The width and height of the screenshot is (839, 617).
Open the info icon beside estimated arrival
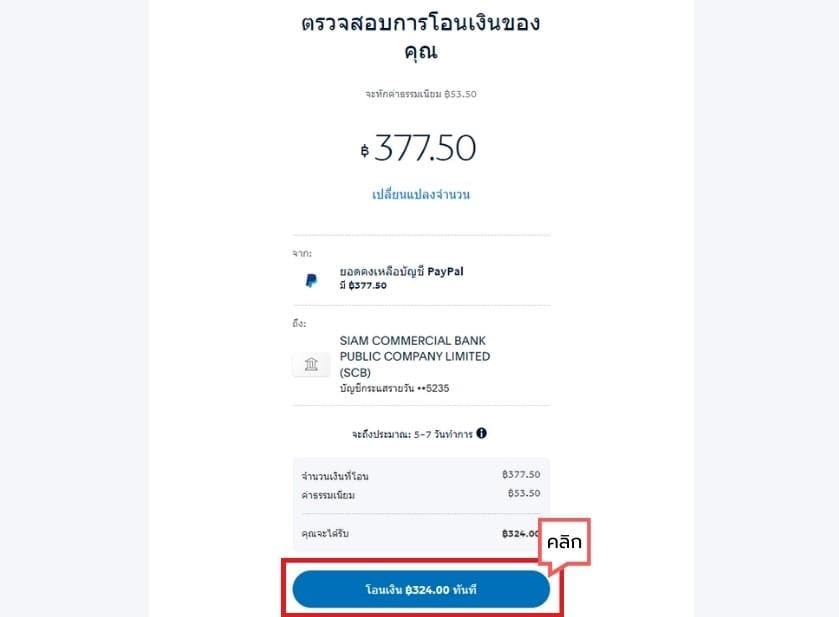click(x=482, y=433)
